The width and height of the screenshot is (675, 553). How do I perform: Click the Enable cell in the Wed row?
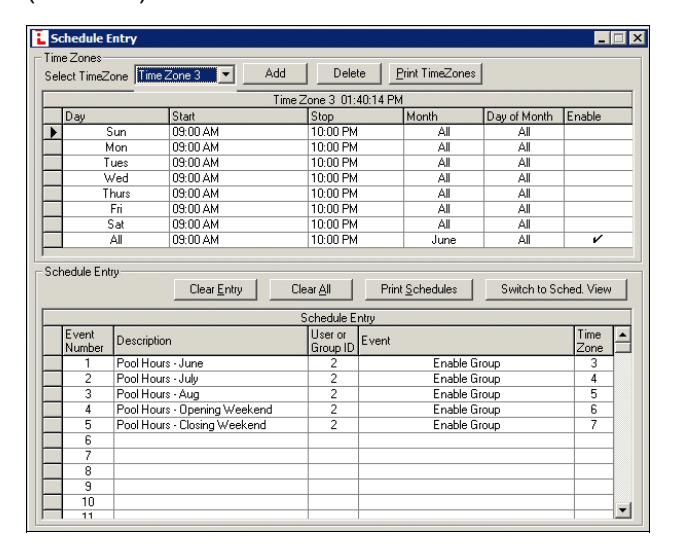598,178
